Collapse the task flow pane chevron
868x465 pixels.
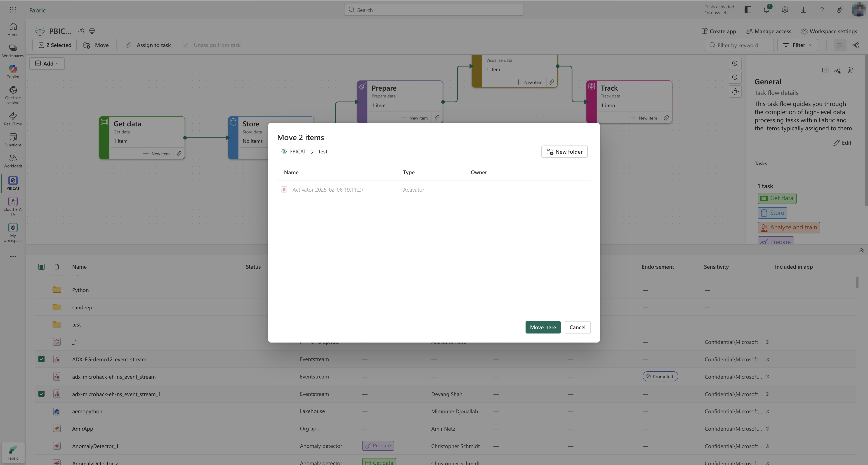pyautogui.click(x=861, y=250)
